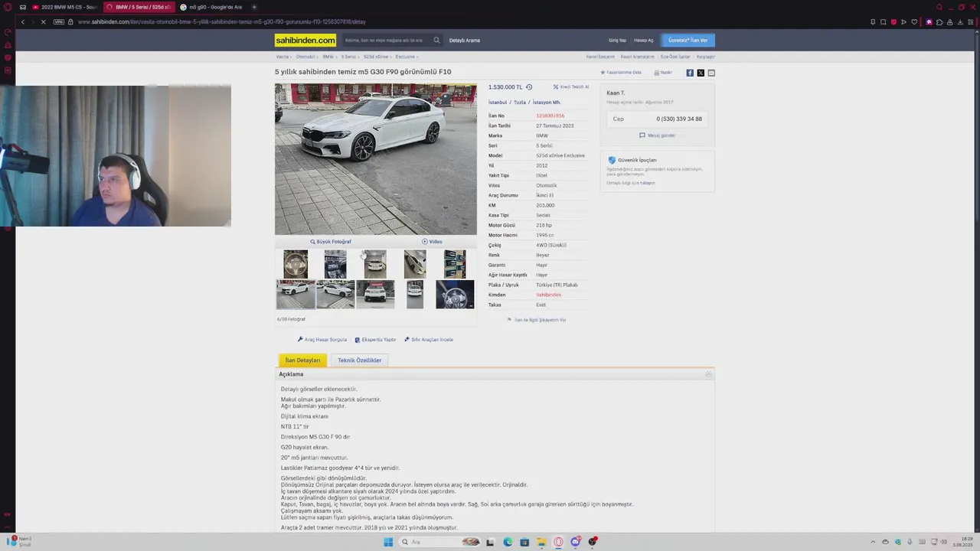Click Otomobil breadcrumb
Image resolution: width=980 pixels, height=551 pixels.
[x=305, y=57]
